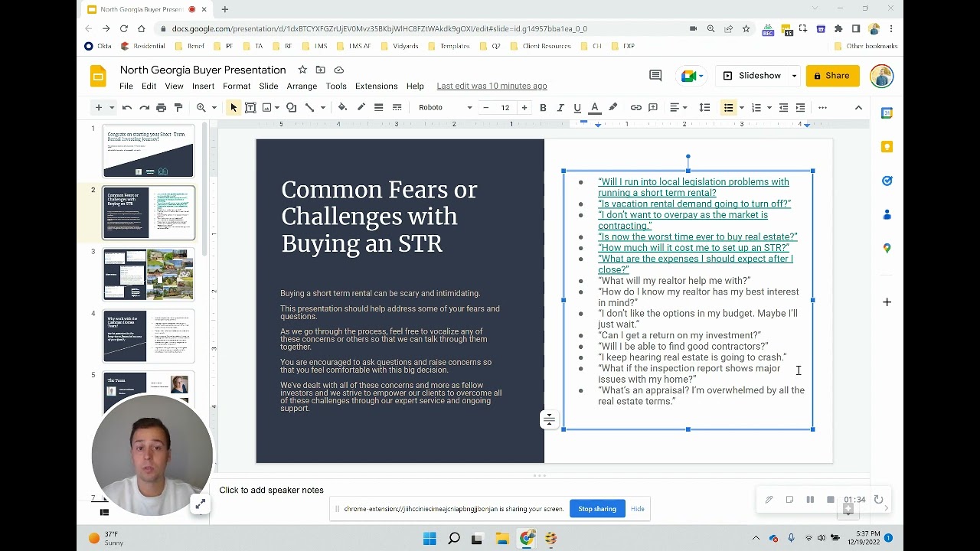The image size is (980, 551).
Task: Open the File menu
Action: point(126,86)
